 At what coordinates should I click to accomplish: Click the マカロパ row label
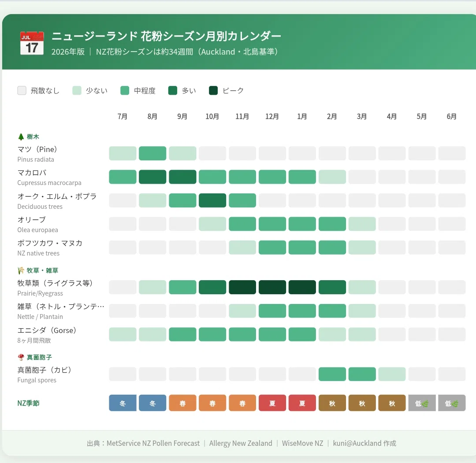(32, 173)
